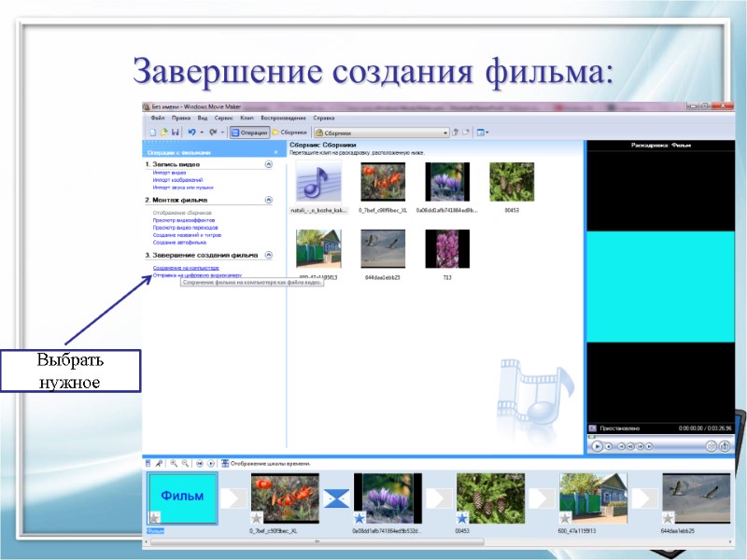Save the project using the floppy disk icon

(175, 133)
